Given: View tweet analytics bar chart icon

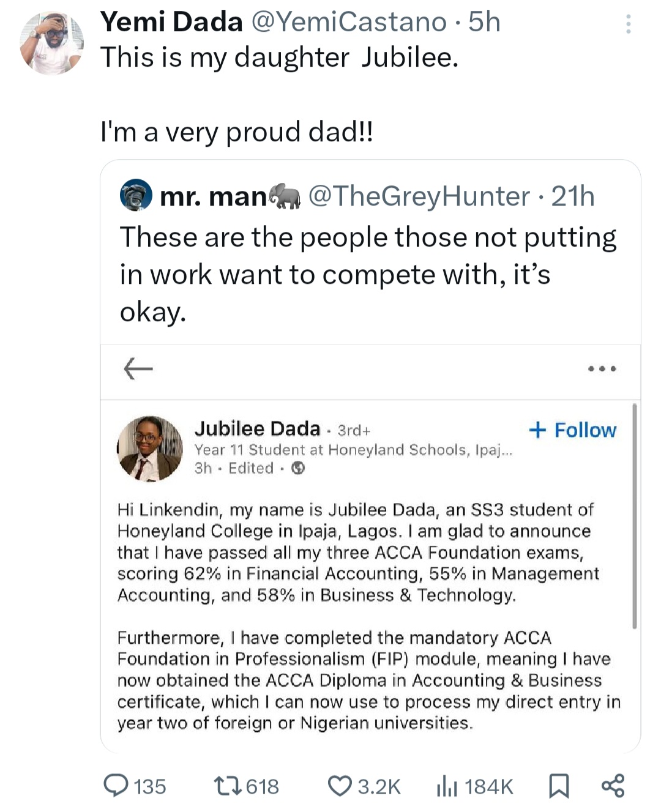Looking at the screenshot, I should tap(447, 786).
